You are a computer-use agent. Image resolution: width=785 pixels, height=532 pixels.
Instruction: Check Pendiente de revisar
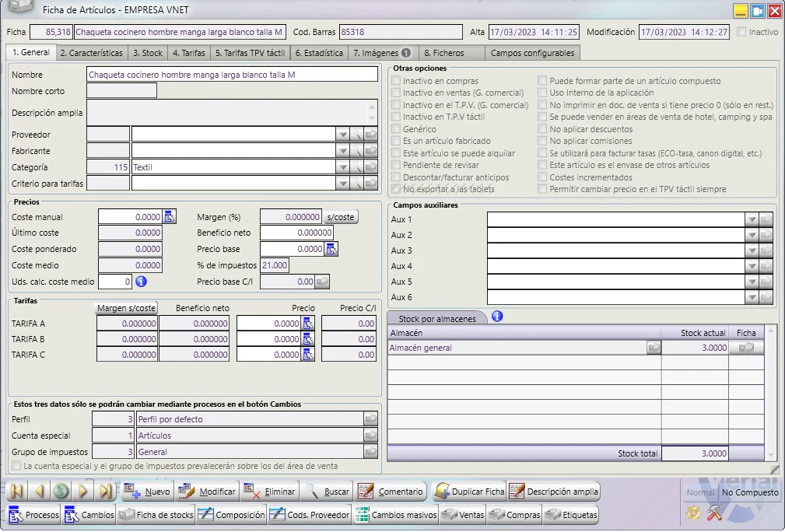(x=396, y=165)
